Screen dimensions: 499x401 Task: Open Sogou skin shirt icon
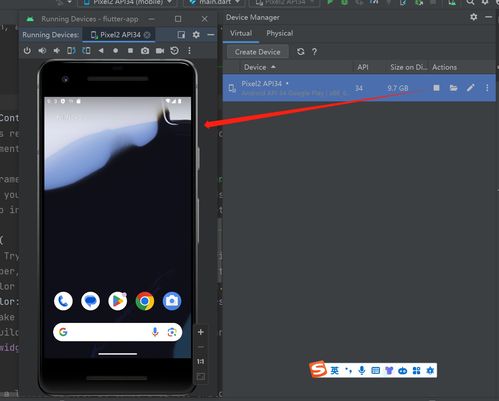(x=389, y=370)
